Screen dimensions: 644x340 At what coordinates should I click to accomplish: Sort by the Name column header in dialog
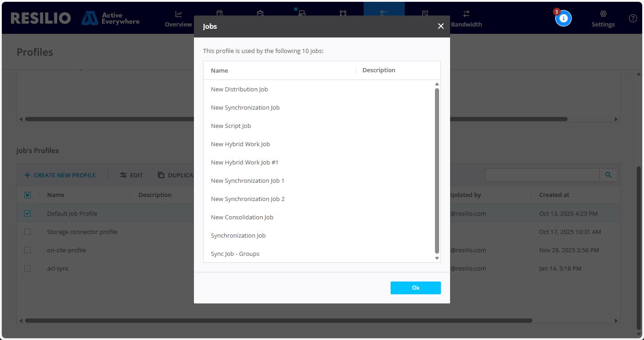pyautogui.click(x=220, y=70)
